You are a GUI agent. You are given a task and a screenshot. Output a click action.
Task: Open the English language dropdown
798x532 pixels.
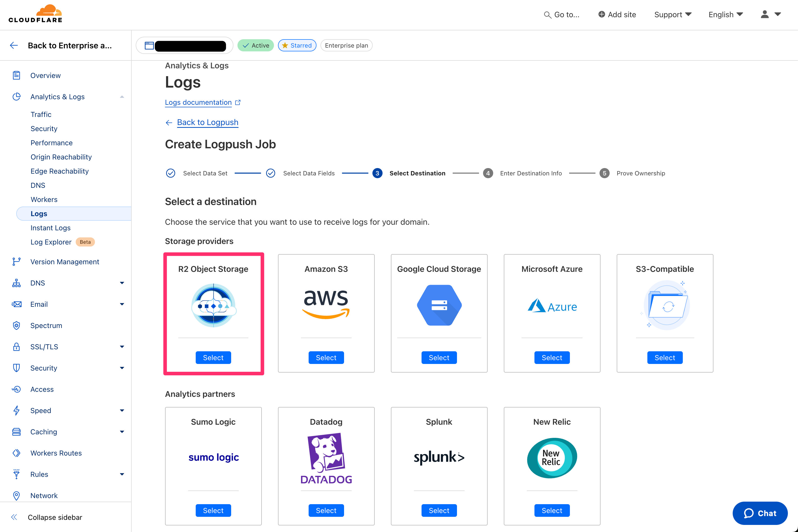pyautogui.click(x=725, y=15)
